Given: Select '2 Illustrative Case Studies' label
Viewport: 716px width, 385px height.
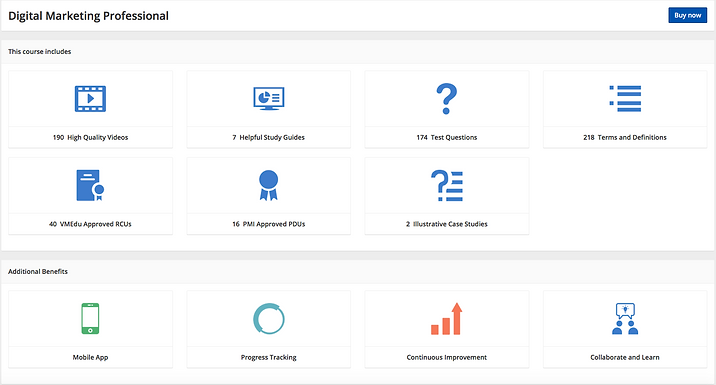Looking at the screenshot, I should pyautogui.click(x=447, y=224).
